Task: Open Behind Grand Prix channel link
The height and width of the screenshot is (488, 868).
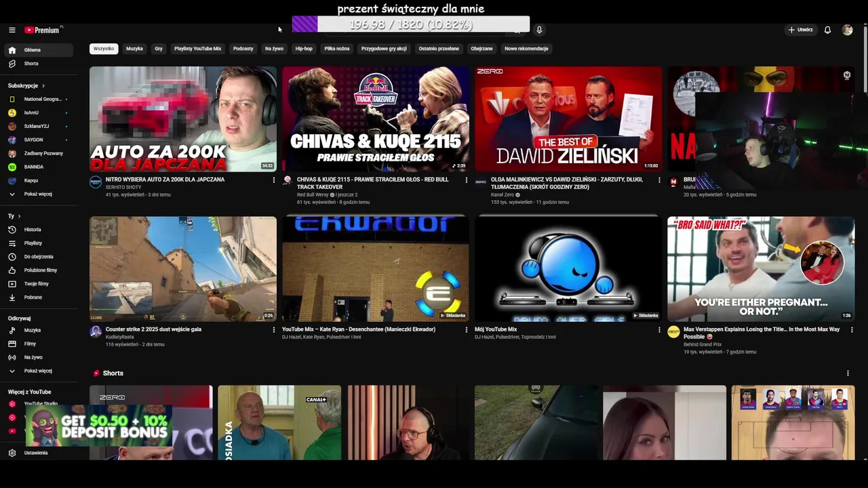Action: (703, 344)
